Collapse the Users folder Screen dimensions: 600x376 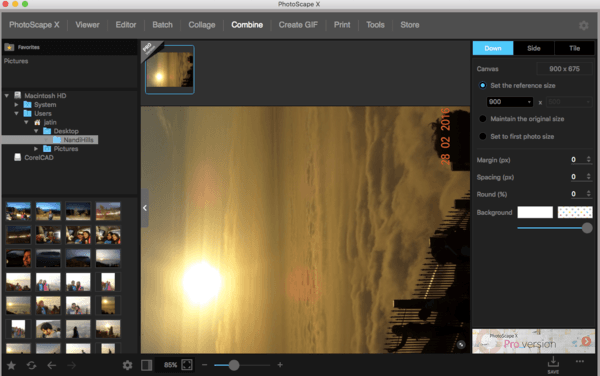tap(16, 114)
